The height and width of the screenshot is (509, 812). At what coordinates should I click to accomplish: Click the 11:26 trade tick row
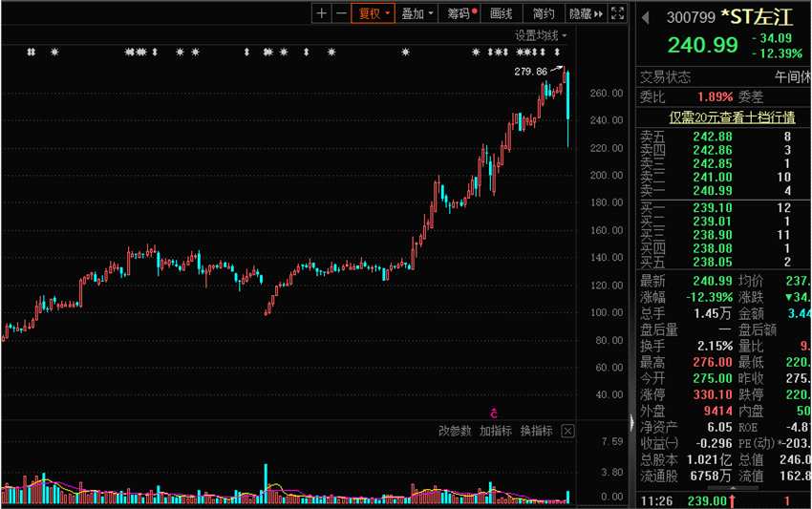tap(723, 500)
